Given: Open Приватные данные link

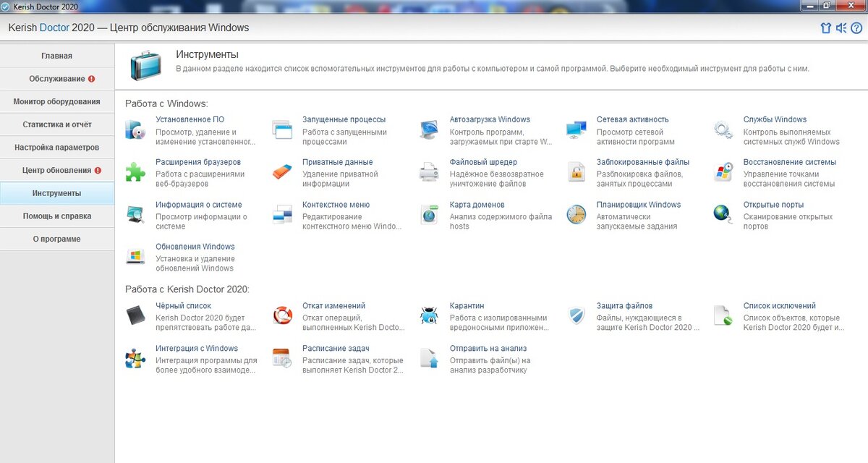Looking at the screenshot, I should point(337,162).
